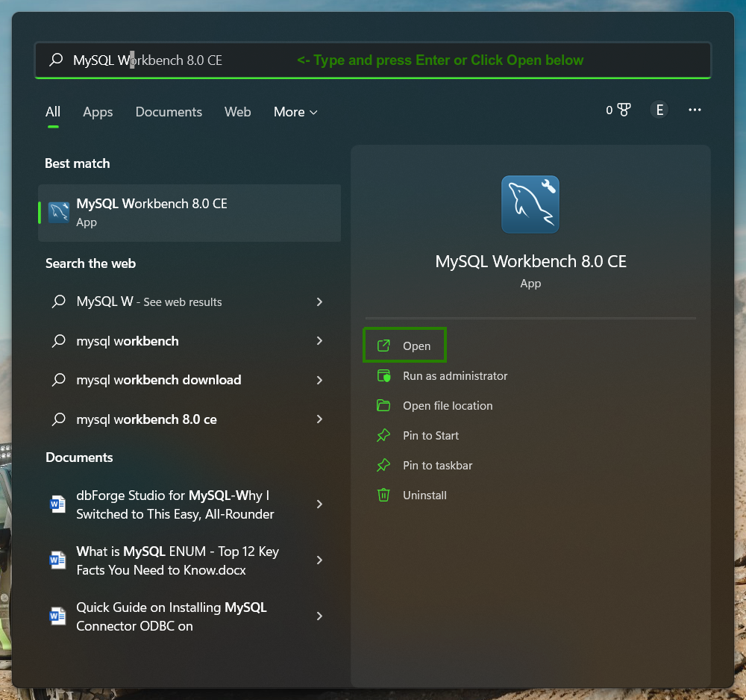This screenshot has height=700, width=746.
Task: Expand arrow for 'mysql workbench download' suggestion
Action: pos(319,380)
